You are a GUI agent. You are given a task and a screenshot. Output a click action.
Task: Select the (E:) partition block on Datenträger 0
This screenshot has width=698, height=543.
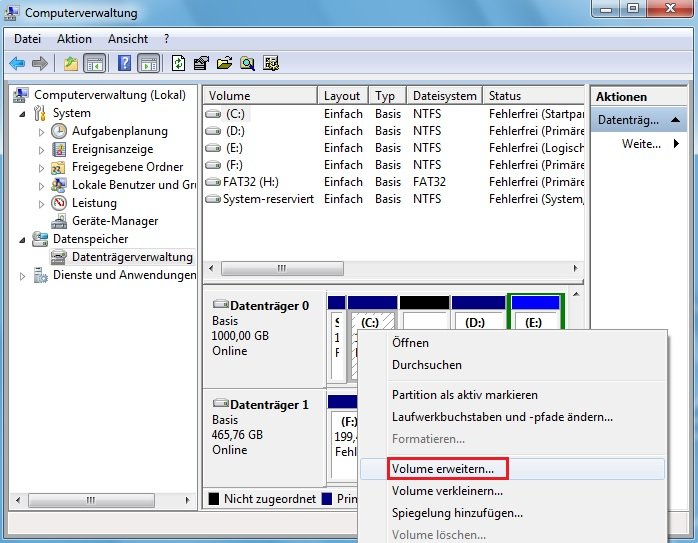tap(536, 312)
